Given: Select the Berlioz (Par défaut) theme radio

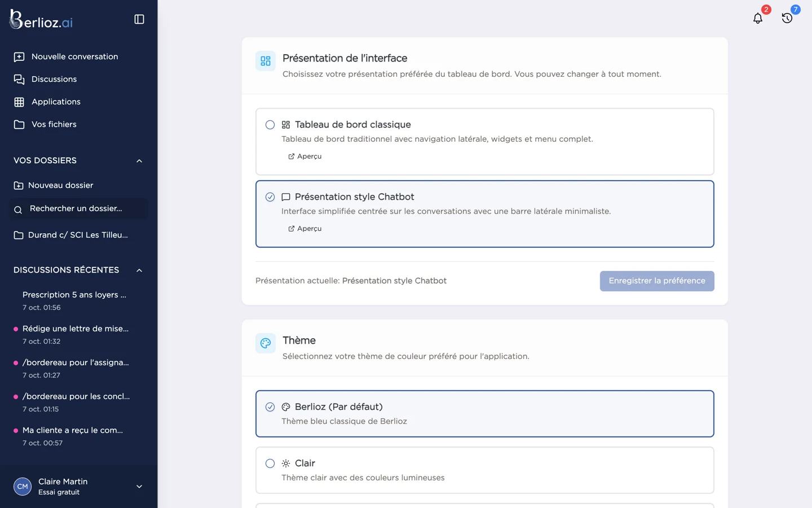Looking at the screenshot, I should (x=270, y=407).
